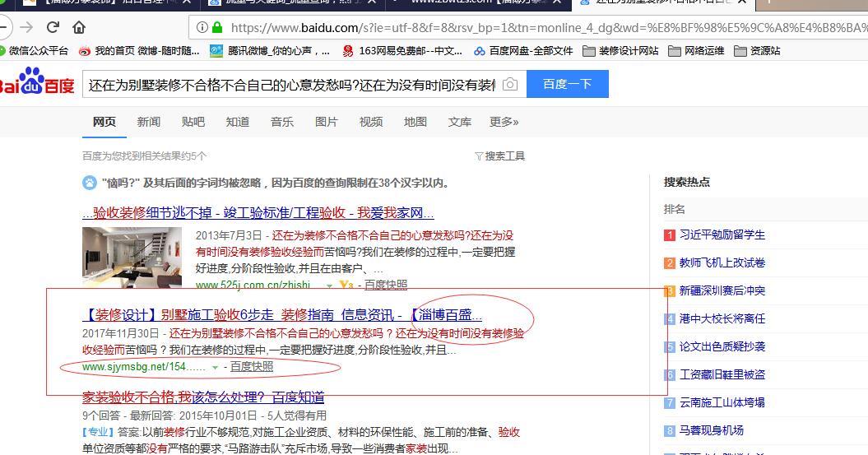The width and height of the screenshot is (868, 455).
Task: Switch to the 文库 tab
Action: 459,122
